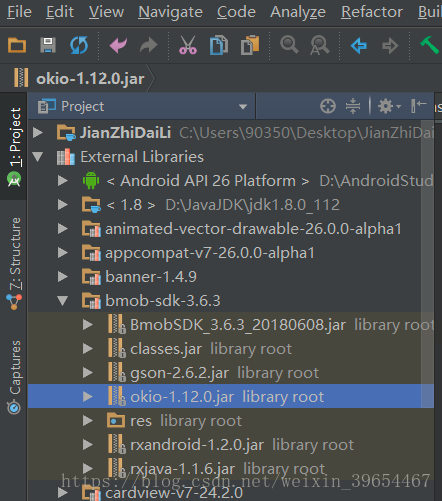
Task: Select BmobSDK_3.6.3_20180608.jar row
Action: (231, 324)
